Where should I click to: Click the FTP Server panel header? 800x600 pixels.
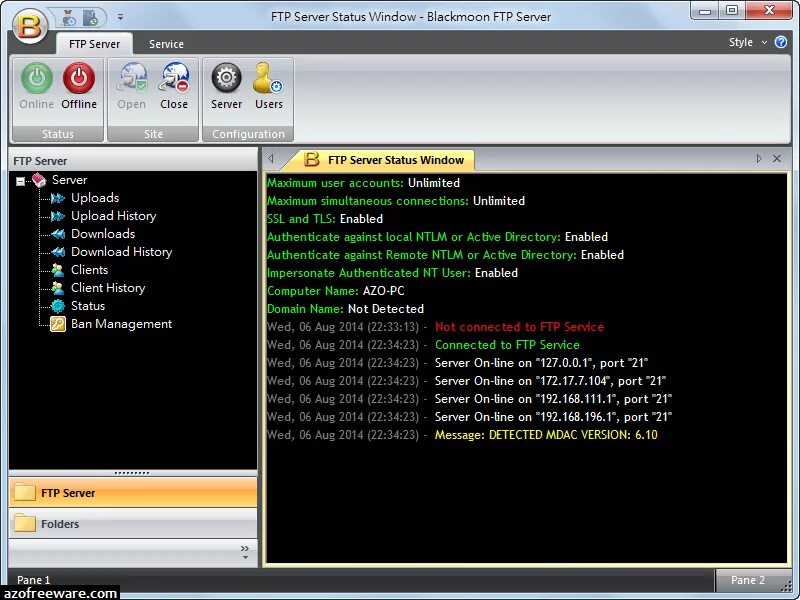[x=133, y=161]
